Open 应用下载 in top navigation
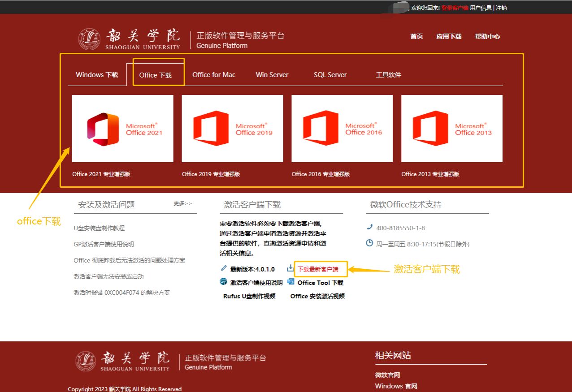Viewport: 572px width, 392px height. tap(449, 36)
